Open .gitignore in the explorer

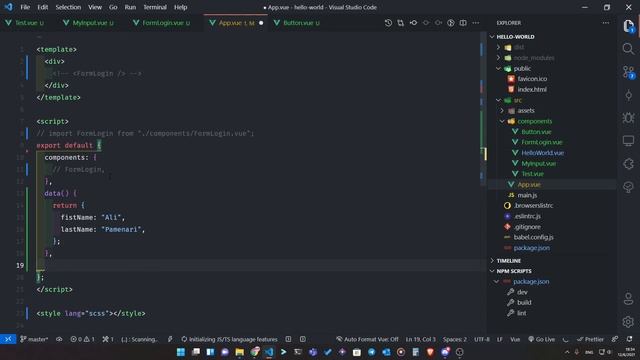tap(527, 227)
